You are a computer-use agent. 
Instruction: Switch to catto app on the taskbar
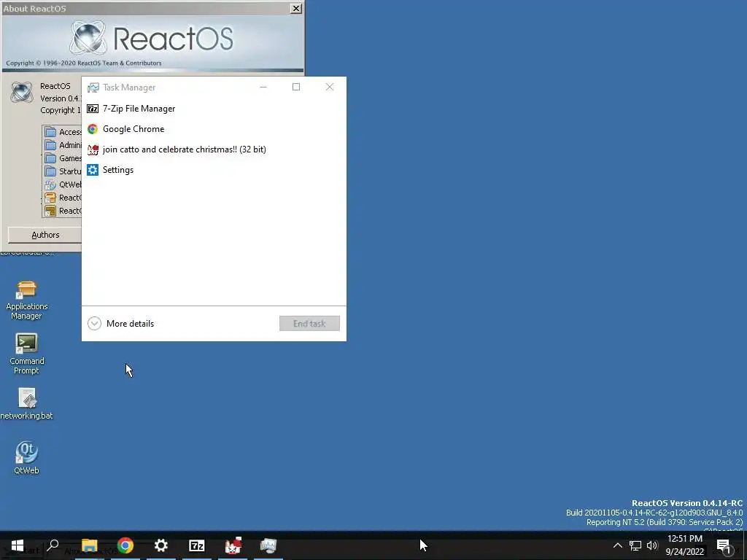(233, 545)
